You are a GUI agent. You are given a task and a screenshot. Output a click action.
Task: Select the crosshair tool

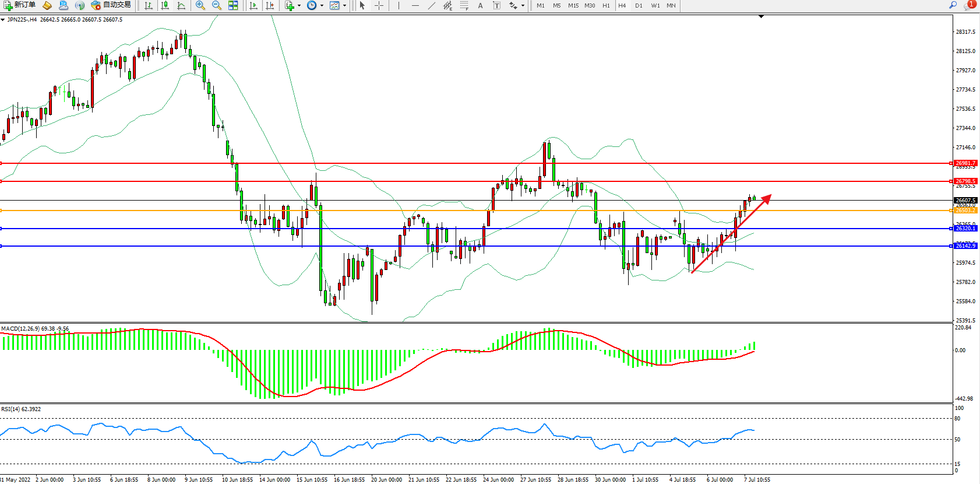click(x=379, y=5)
